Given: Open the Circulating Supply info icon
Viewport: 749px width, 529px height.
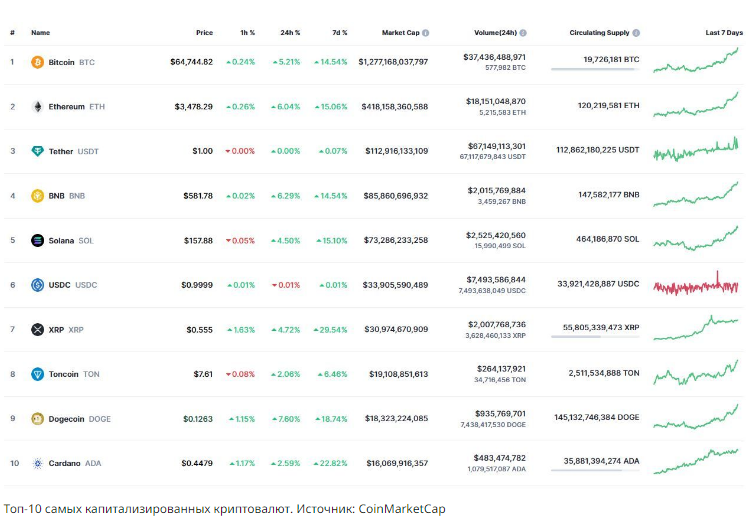Looking at the screenshot, I should tap(636, 33).
